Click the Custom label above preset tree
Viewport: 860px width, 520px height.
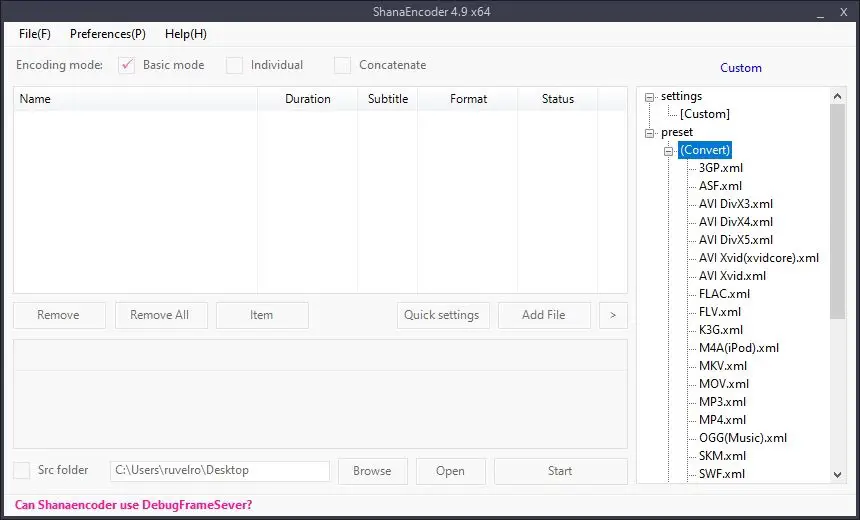(740, 68)
